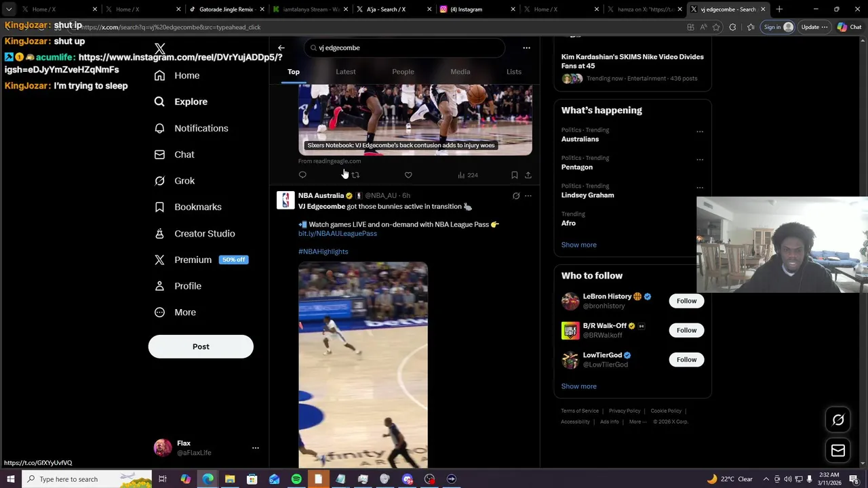
Task: Open the Privacy Policy footer link
Action: pos(625,411)
